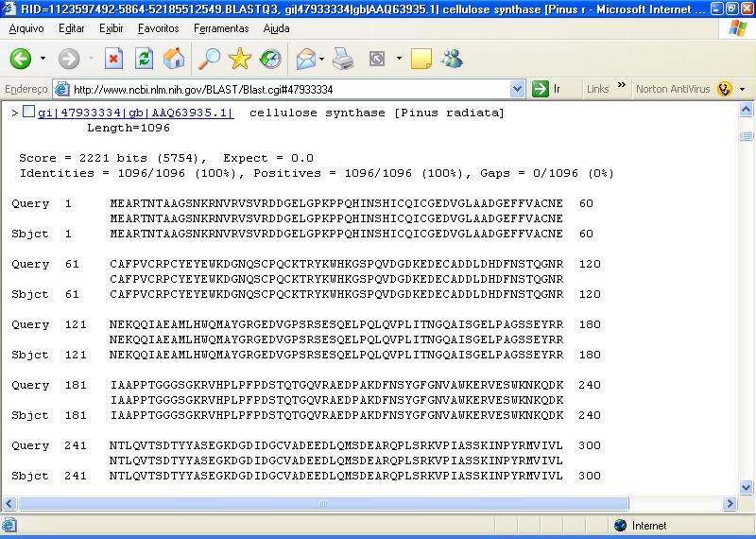Click the page icon in address bar
756x539 pixels.
(x=61, y=89)
